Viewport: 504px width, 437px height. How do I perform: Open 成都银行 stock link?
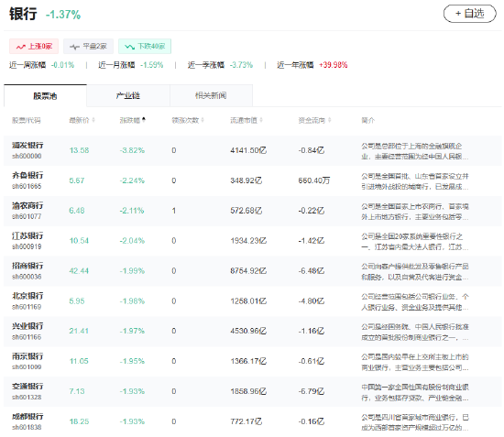(x=27, y=417)
